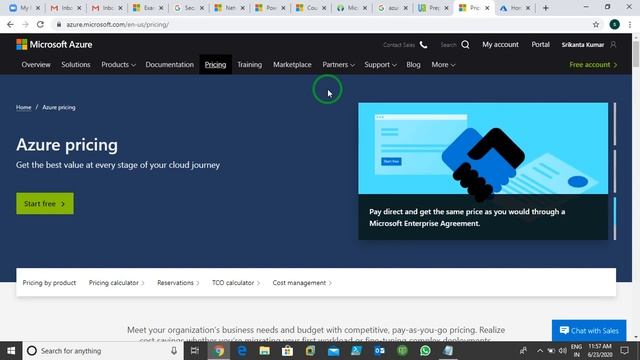
Task: Reload the page with the refresh icon
Action: pos(40,24)
